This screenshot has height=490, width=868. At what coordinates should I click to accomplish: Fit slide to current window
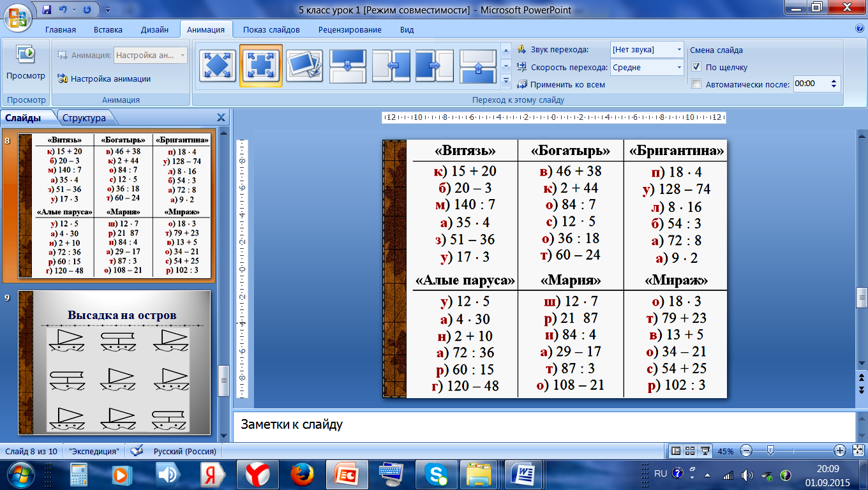(x=857, y=451)
